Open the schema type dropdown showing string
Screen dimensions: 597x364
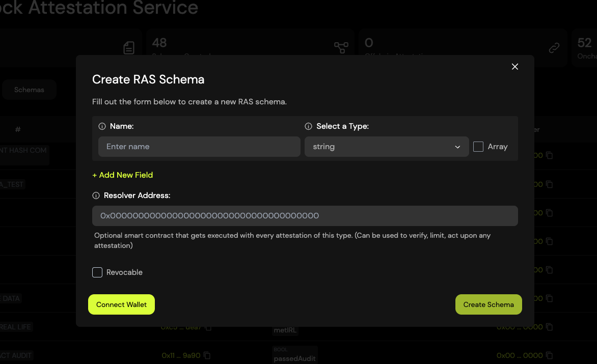tap(386, 147)
